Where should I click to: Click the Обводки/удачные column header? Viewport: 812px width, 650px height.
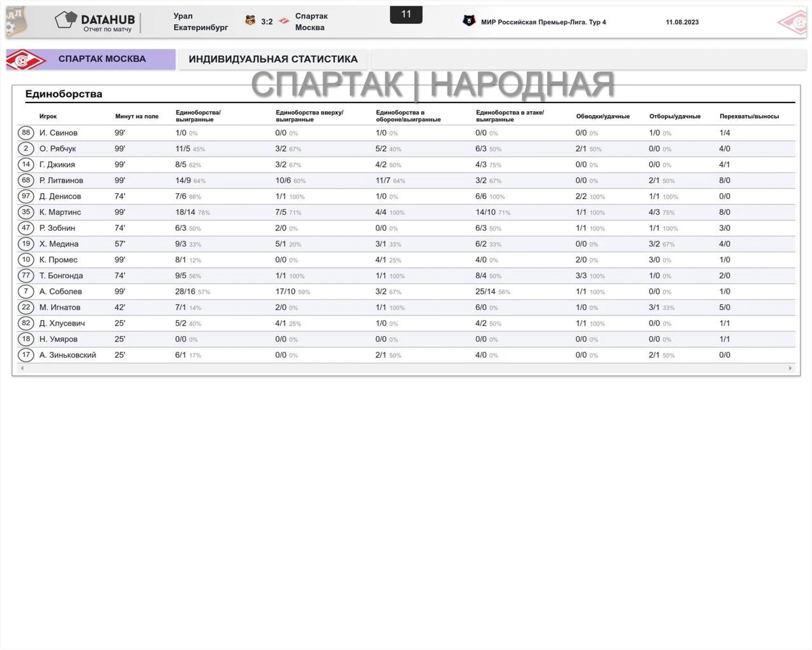click(603, 116)
